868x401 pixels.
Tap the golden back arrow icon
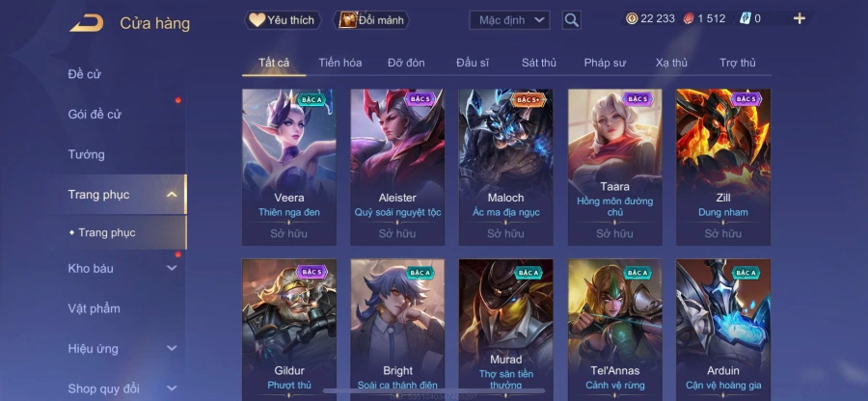click(87, 23)
